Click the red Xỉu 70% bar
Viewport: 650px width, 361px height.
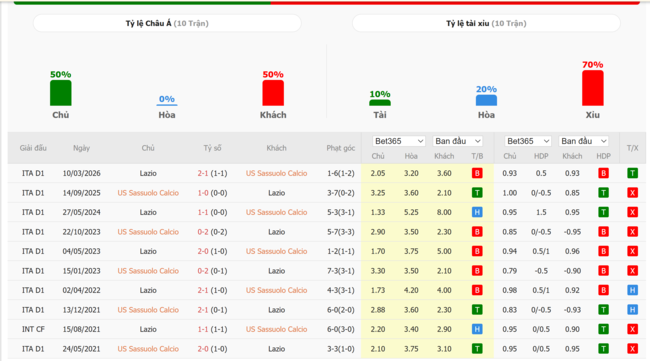coord(592,88)
